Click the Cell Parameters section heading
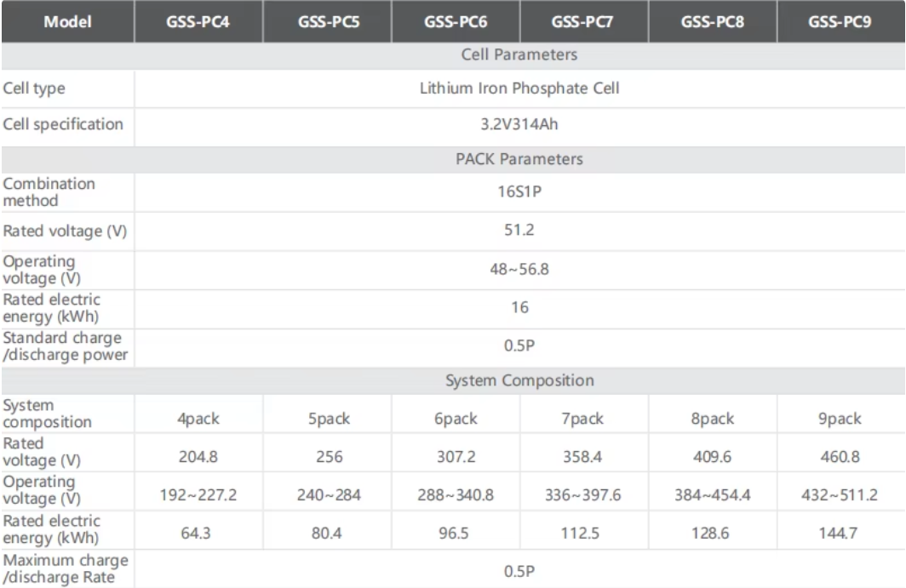Image resolution: width=906 pixels, height=588 pixels. coord(519,54)
